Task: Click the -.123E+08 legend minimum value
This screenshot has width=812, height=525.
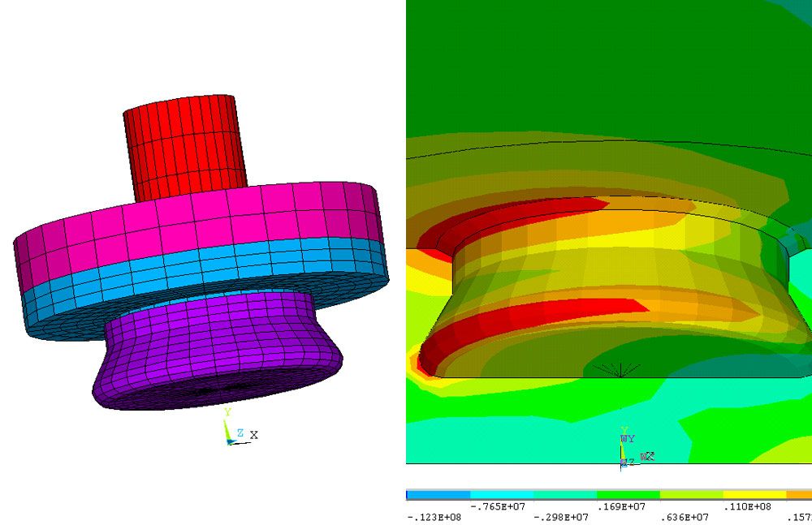Action: pyautogui.click(x=434, y=517)
